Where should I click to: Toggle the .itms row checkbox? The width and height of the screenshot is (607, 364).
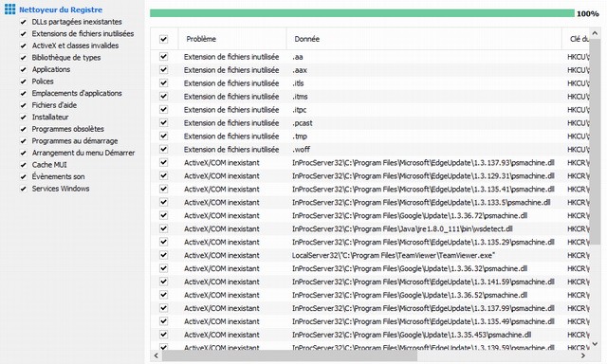tap(164, 97)
